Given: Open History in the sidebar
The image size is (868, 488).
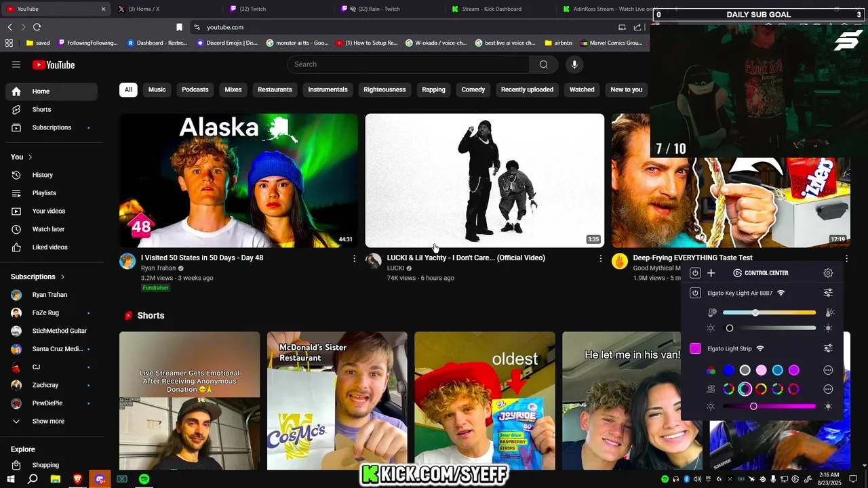Looking at the screenshot, I should pos(52,175).
